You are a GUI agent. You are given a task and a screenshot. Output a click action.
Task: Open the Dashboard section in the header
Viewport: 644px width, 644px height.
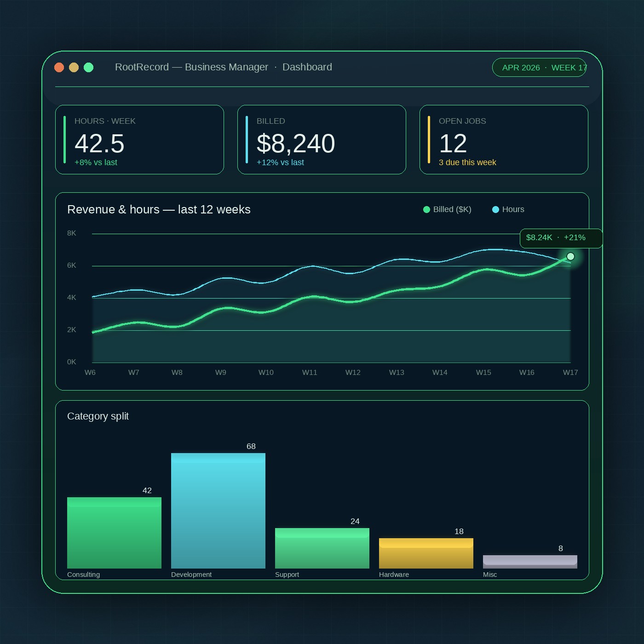pyautogui.click(x=307, y=67)
